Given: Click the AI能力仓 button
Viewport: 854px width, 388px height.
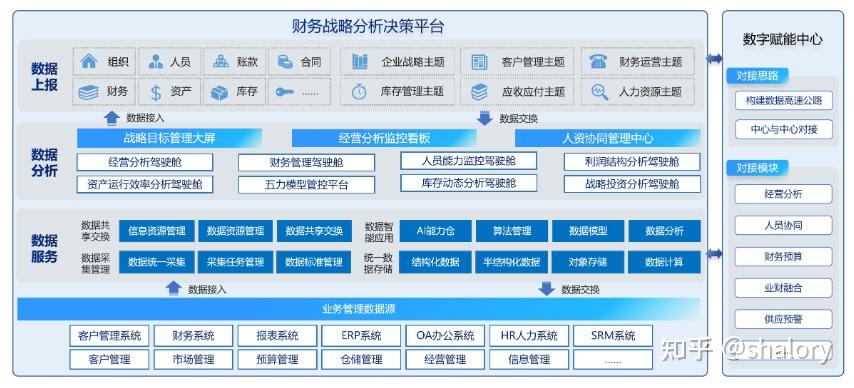Looking at the screenshot, I should (435, 231).
